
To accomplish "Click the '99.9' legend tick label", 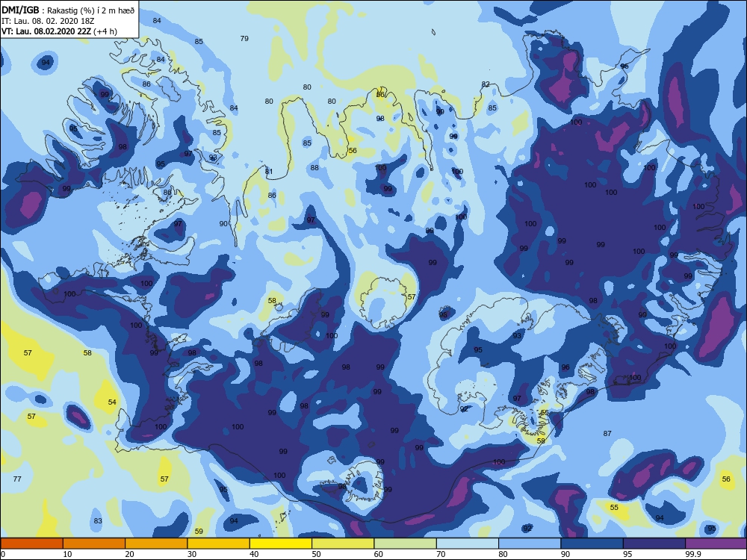I will [x=692, y=554].
